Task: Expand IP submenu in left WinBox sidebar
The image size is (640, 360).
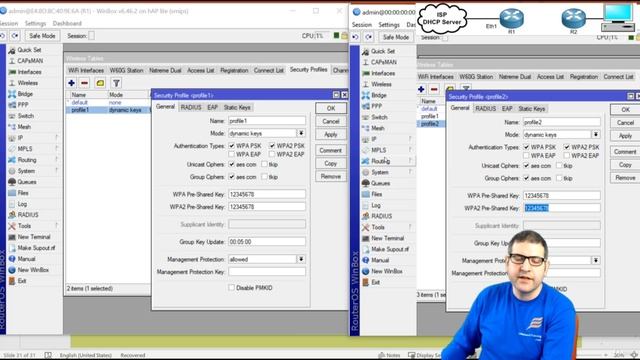Action: coord(56,138)
